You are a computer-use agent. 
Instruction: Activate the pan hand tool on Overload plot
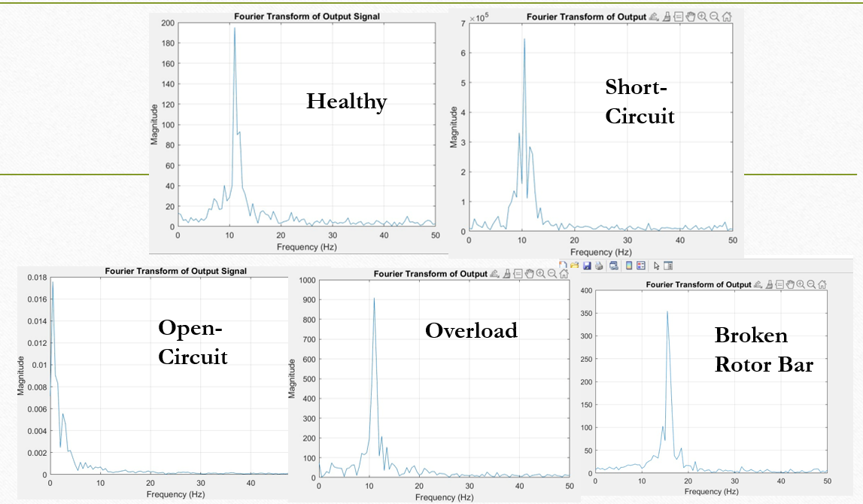tap(530, 274)
